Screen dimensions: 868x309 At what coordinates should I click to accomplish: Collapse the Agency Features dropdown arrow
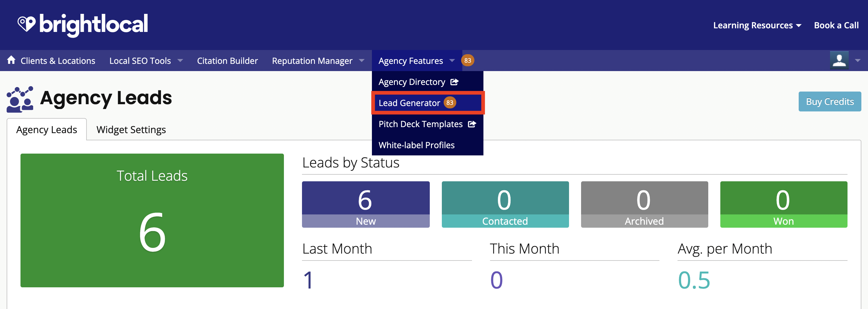pyautogui.click(x=452, y=61)
